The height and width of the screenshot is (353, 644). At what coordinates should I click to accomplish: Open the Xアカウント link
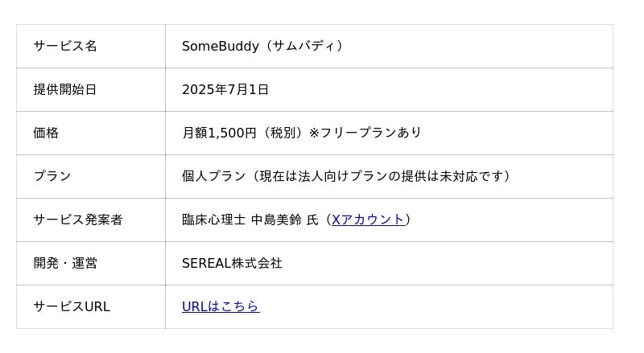click(368, 220)
